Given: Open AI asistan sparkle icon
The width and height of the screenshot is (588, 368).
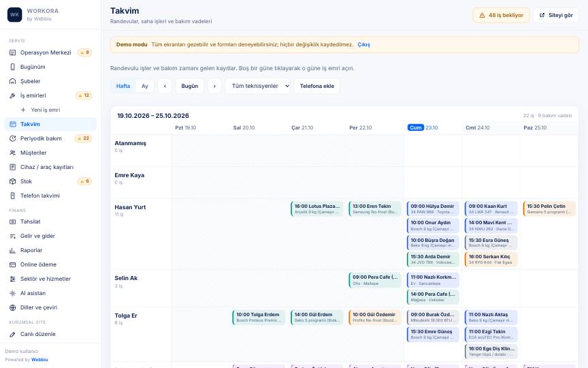Looking at the screenshot, I should coord(12,293).
